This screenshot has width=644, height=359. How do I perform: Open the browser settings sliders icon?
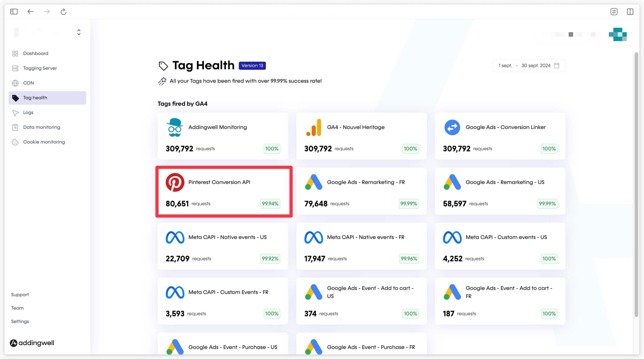click(614, 11)
